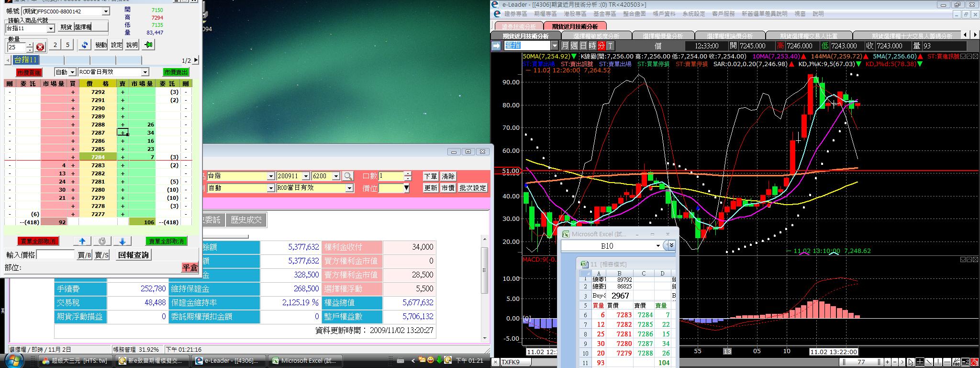Switch to the 歷史成交 tab
980x368 pixels.
coord(246,220)
